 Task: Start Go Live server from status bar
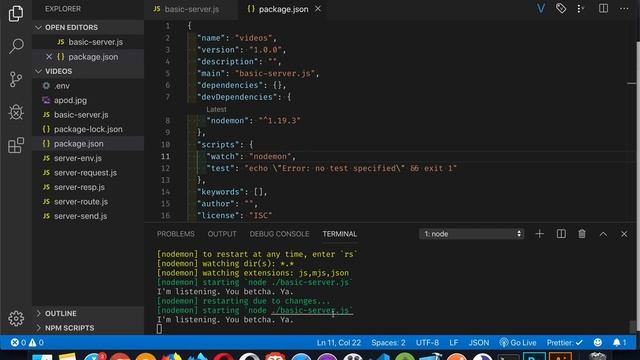coord(518,342)
